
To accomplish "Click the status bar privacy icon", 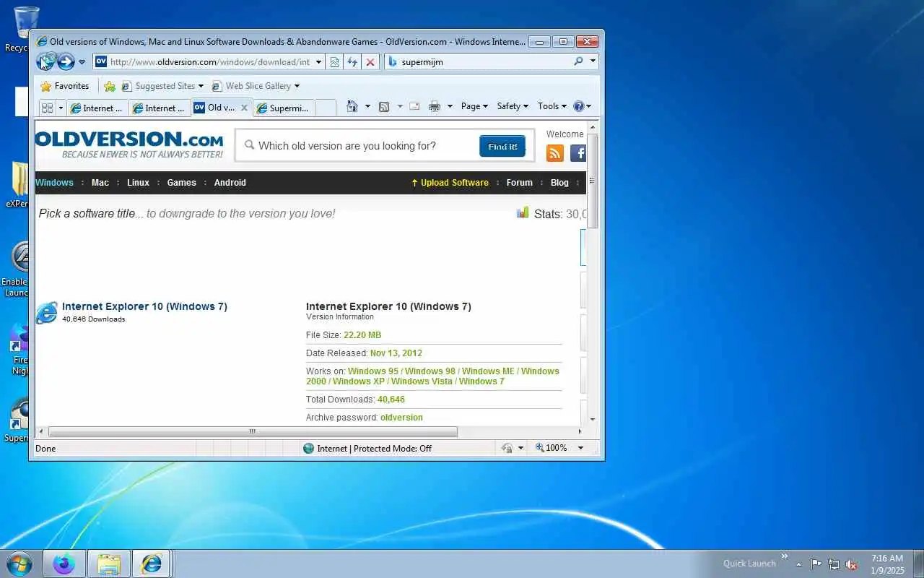I will click(507, 448).
